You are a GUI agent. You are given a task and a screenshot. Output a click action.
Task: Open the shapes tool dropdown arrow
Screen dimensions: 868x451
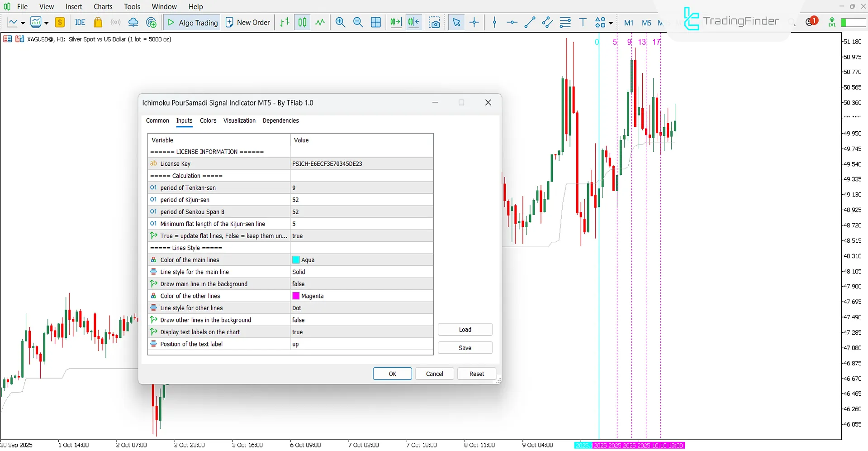click(x=610, y=22)
